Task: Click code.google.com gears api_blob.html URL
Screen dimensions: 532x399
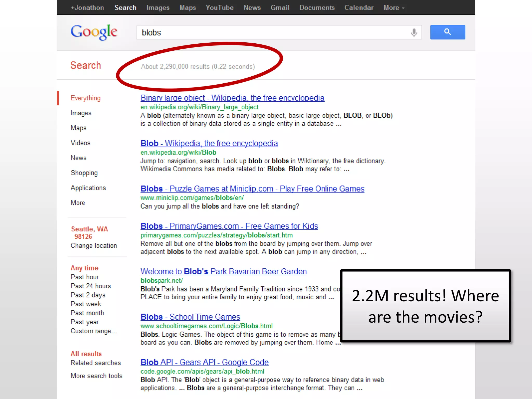Action: (202, 371)
